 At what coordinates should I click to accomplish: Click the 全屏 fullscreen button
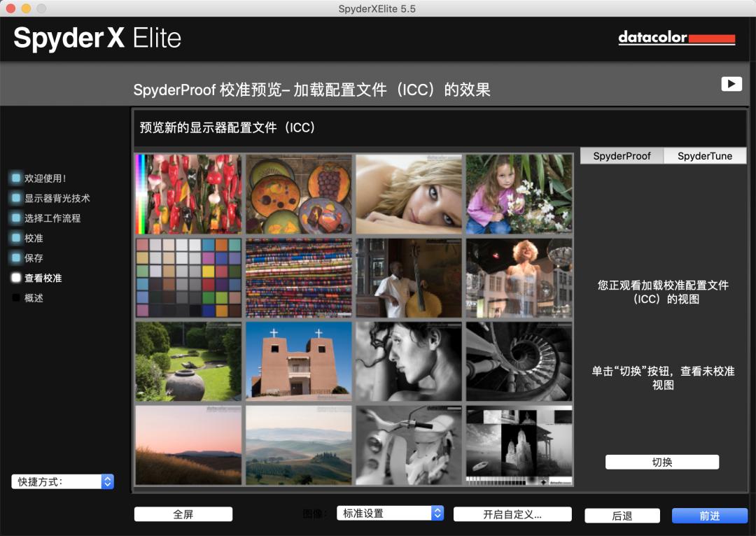point(183,514)
